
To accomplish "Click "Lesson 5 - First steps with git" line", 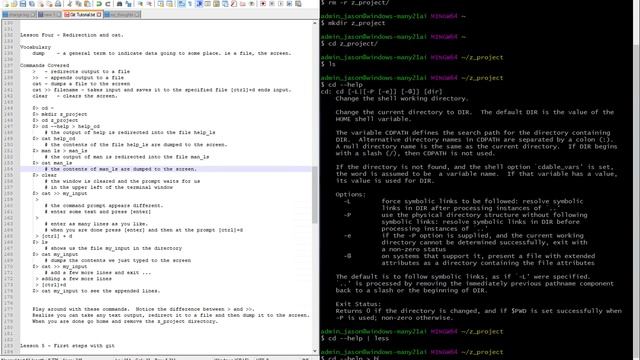I will (x=67, y=346).
